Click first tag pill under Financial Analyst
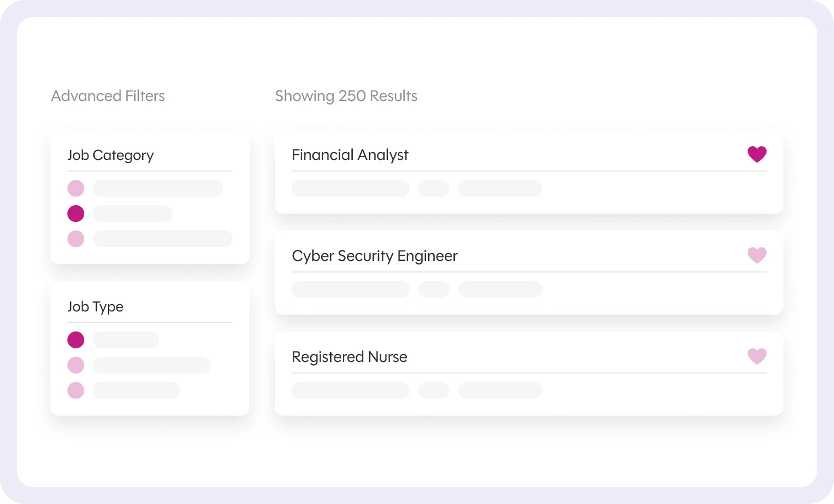The height and width of the screenshot is (504, 834). coord(351,188)
